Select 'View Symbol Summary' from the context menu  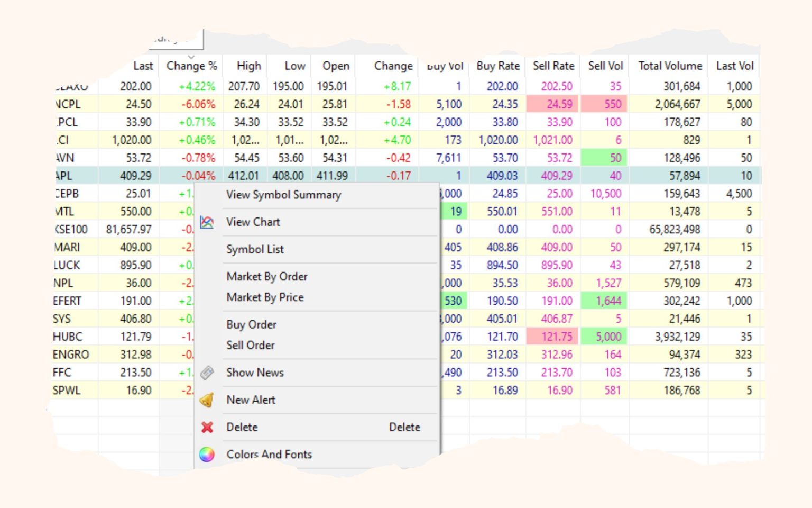283,195
